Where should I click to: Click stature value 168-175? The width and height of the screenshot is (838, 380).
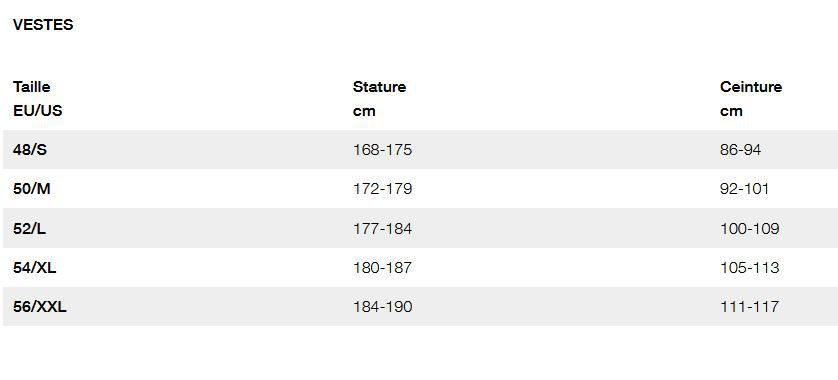383,150
